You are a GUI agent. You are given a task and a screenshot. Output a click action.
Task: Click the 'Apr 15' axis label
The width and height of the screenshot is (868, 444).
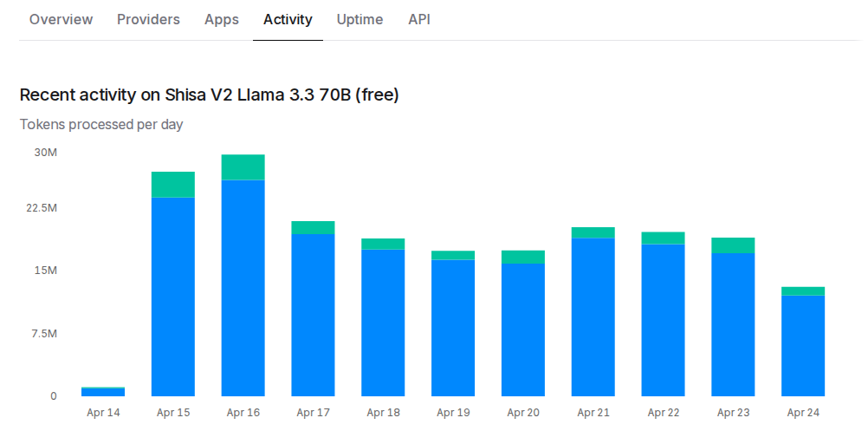(x=172, y=413)
